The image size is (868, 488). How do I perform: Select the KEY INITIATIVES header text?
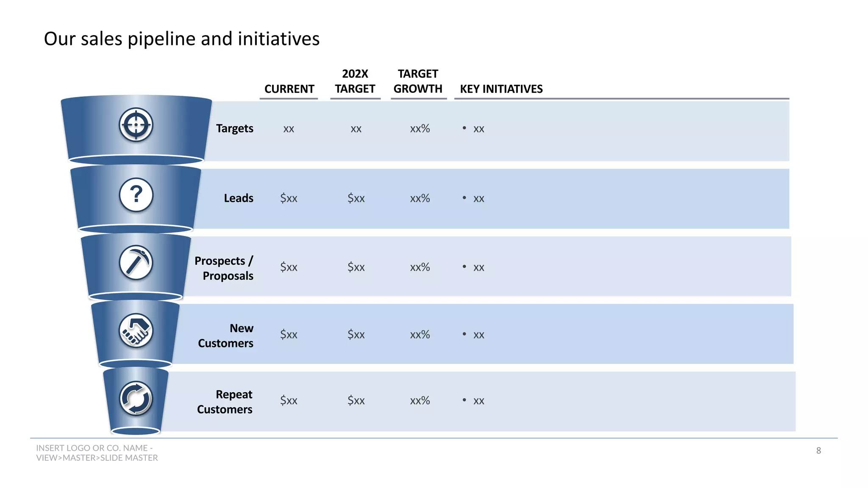(501, 89)
